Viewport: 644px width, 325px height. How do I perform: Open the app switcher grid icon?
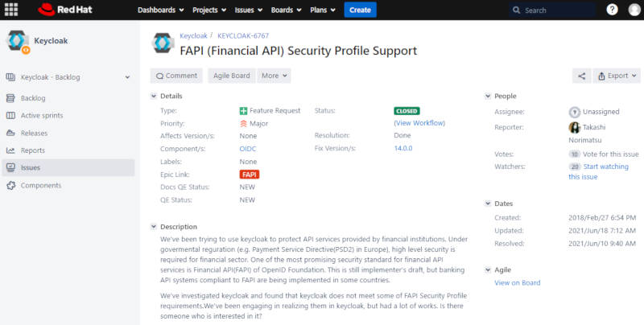[x=11, y=10]
